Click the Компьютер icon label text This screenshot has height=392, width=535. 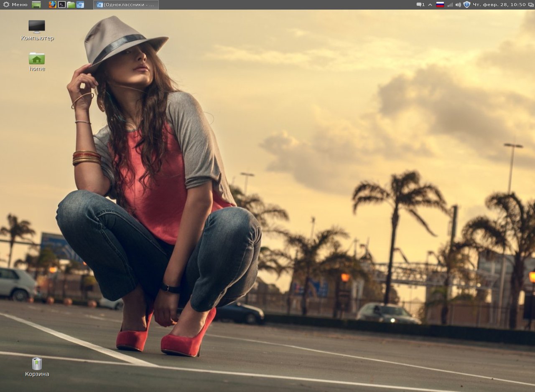pos(37,38)
